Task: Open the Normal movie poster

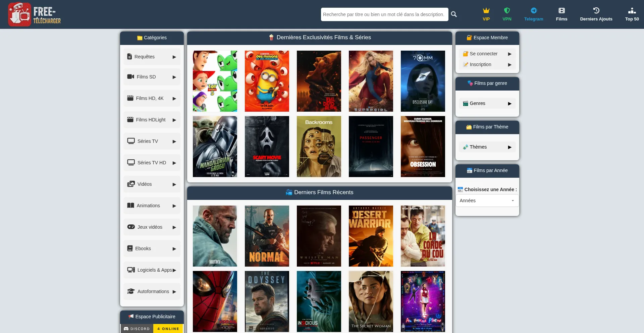Action: (267, 236)
